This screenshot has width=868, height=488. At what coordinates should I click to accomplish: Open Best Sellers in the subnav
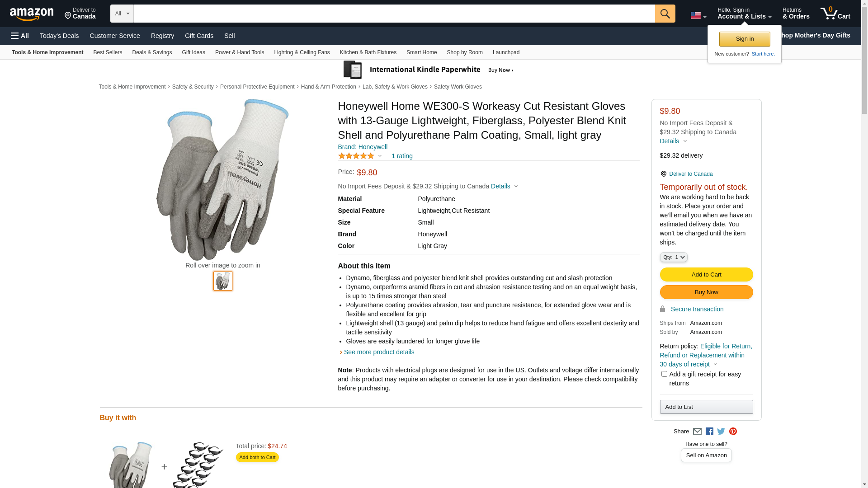(108, 52)
